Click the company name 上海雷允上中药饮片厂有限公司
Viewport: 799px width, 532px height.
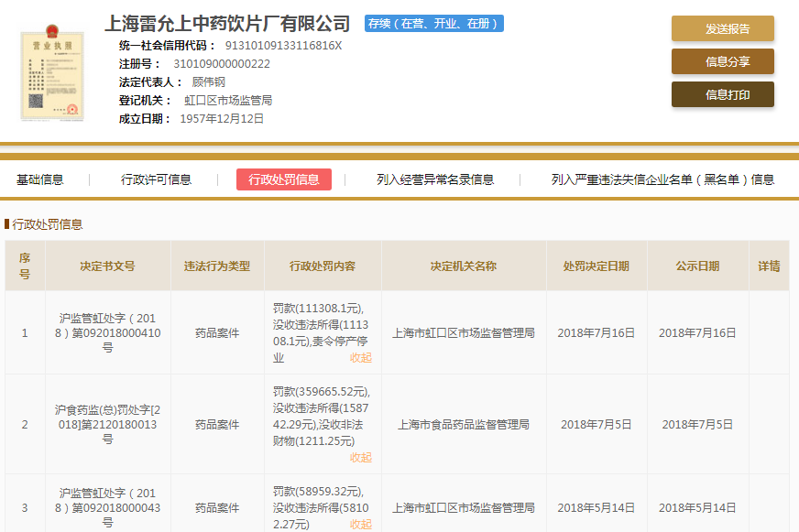[227, 24]
